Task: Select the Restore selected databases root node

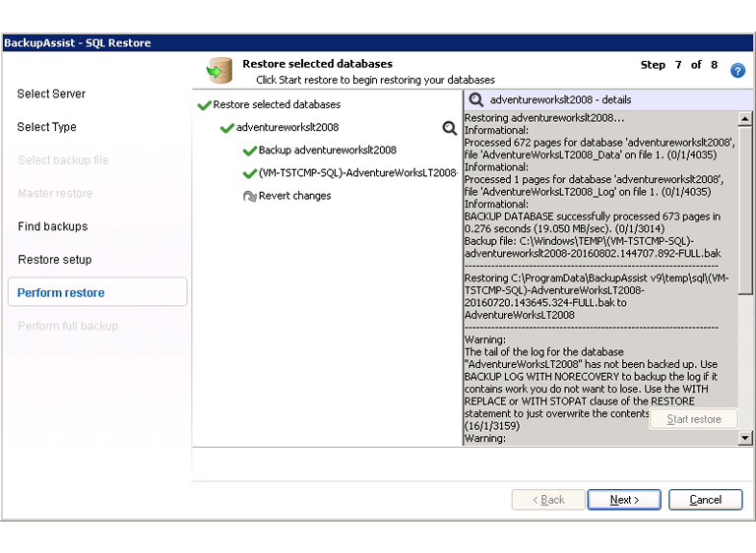Action: pos(277,105)
